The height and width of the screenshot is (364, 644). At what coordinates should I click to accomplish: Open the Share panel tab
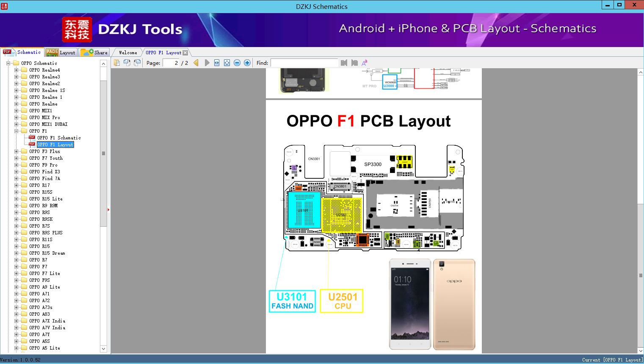click(x=94, y=53)
